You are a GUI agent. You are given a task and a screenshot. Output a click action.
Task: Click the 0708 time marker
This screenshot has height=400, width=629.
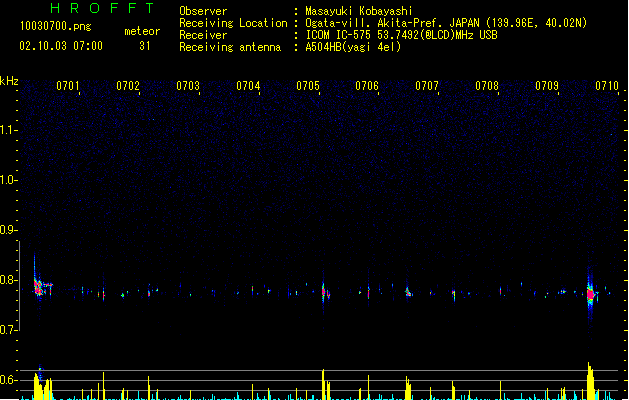(x=487, y=86)
